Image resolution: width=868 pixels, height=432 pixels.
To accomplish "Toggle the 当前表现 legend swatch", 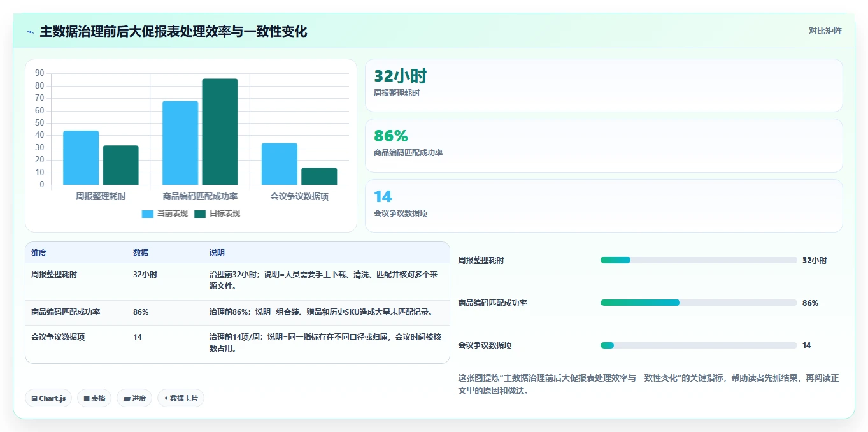I will pyautogui.click(x=148, y=214).
